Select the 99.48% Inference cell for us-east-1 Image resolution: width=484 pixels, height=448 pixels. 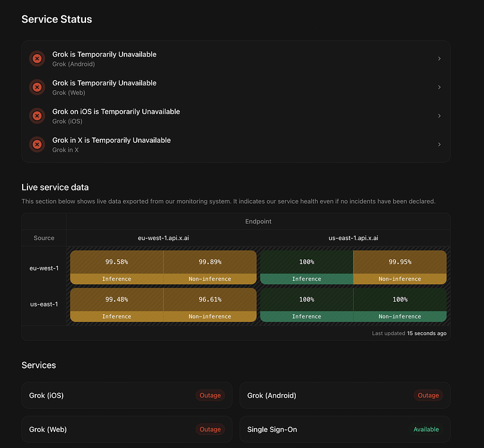(x=117, y=305)
